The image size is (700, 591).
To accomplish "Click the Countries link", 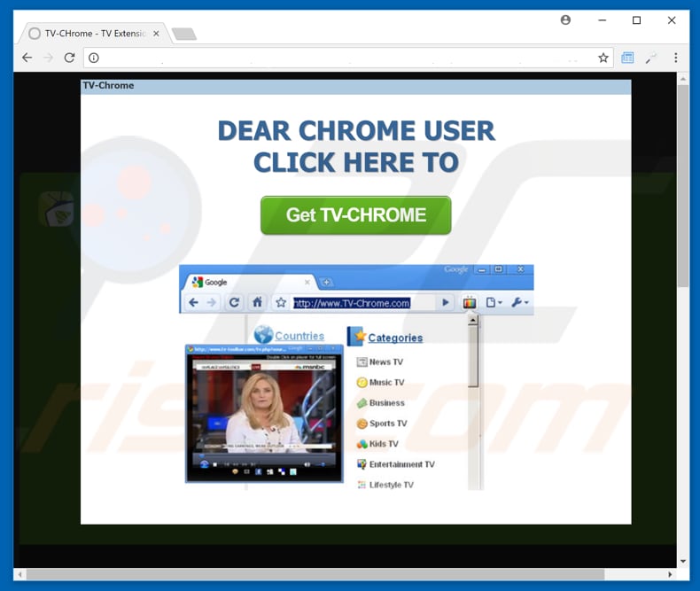I will pyautogui.click(x=299, y=336).
